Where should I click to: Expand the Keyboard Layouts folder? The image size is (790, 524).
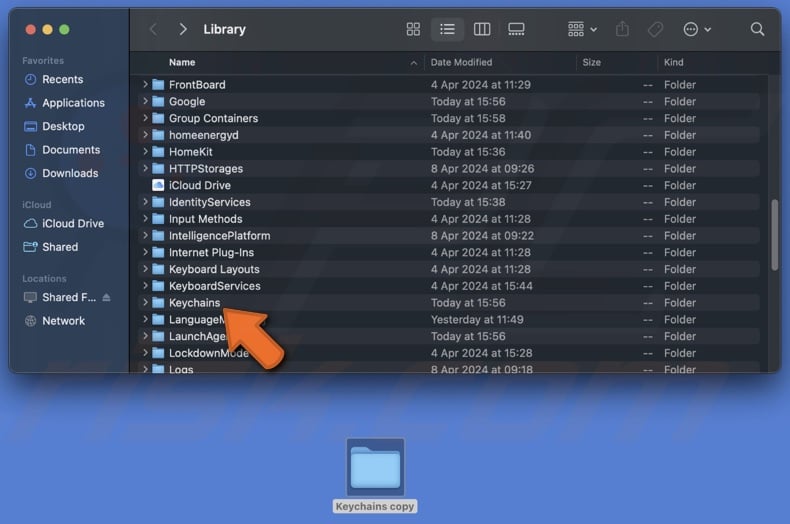click(145, 269)
